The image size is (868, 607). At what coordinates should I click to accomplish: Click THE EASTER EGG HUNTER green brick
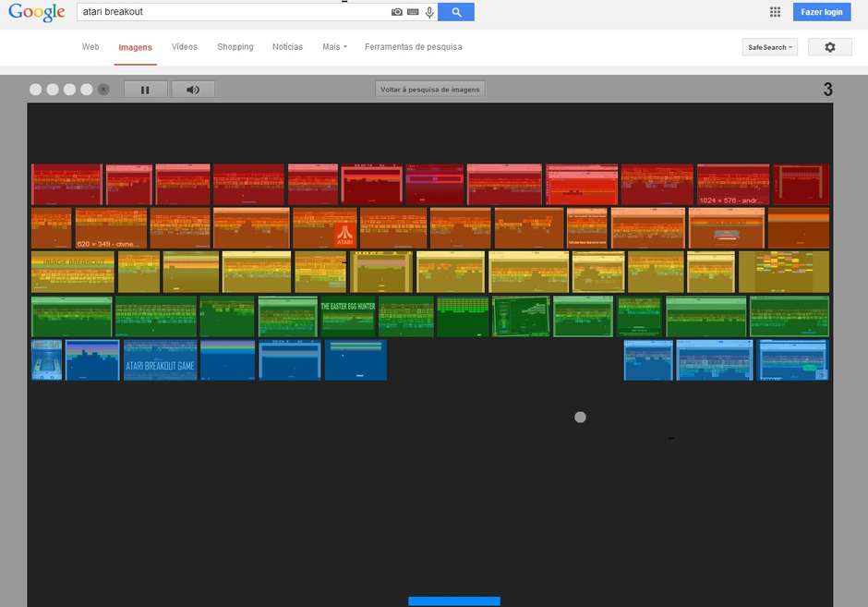click(x=347, y=316)
